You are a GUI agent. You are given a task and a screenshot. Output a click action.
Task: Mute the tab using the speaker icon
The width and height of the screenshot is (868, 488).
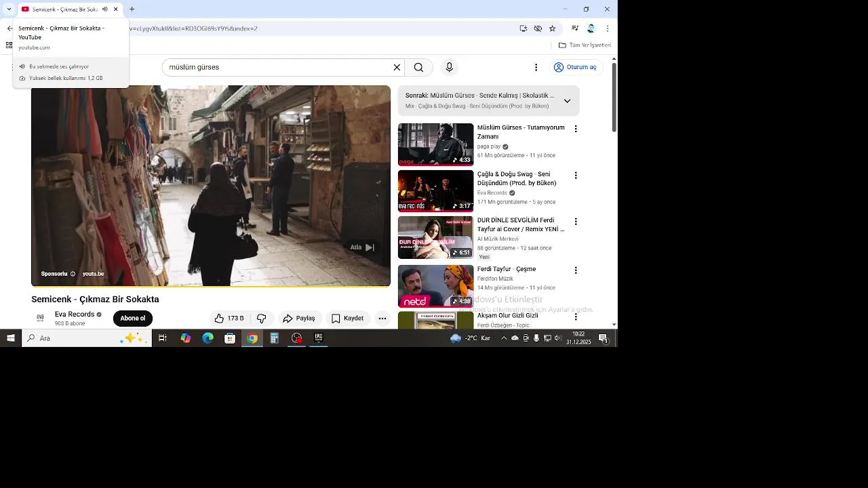click(x=104, y=9)
